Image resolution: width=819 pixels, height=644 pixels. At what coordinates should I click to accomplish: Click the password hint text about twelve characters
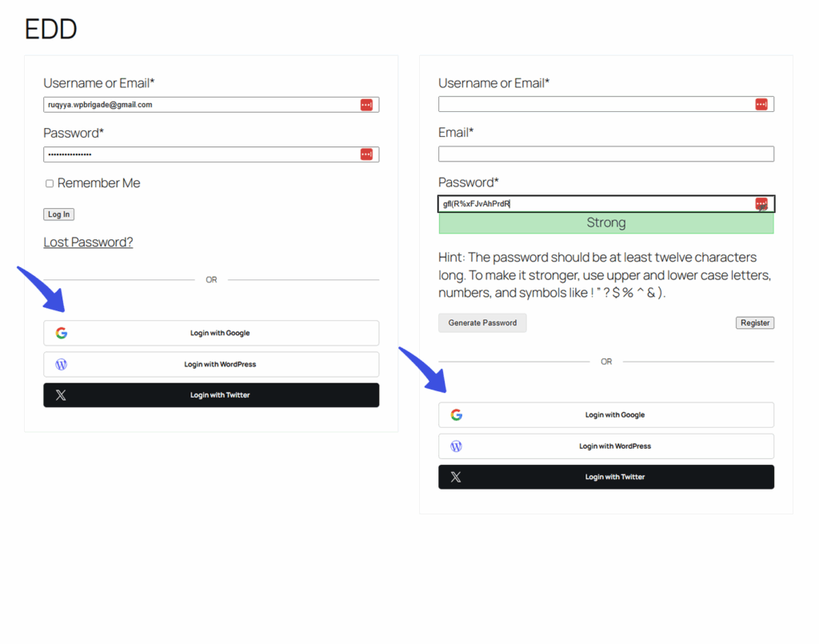click(x=605, y=274)
